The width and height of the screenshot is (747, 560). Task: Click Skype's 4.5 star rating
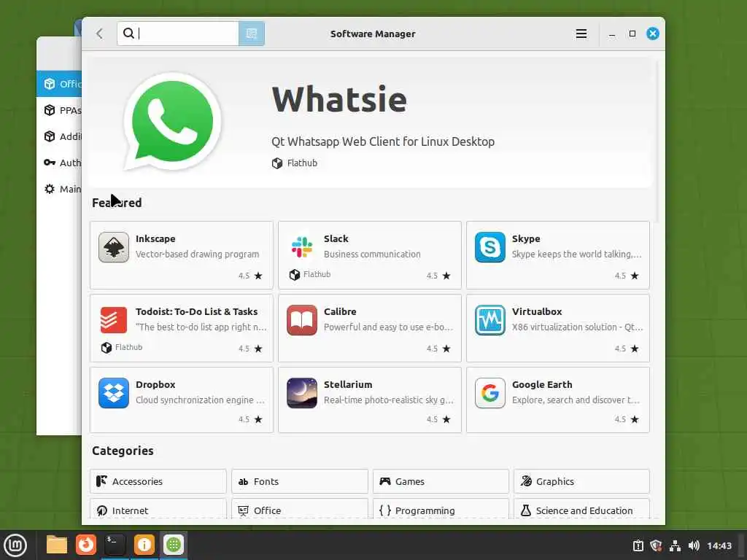[x=627, y=276]
